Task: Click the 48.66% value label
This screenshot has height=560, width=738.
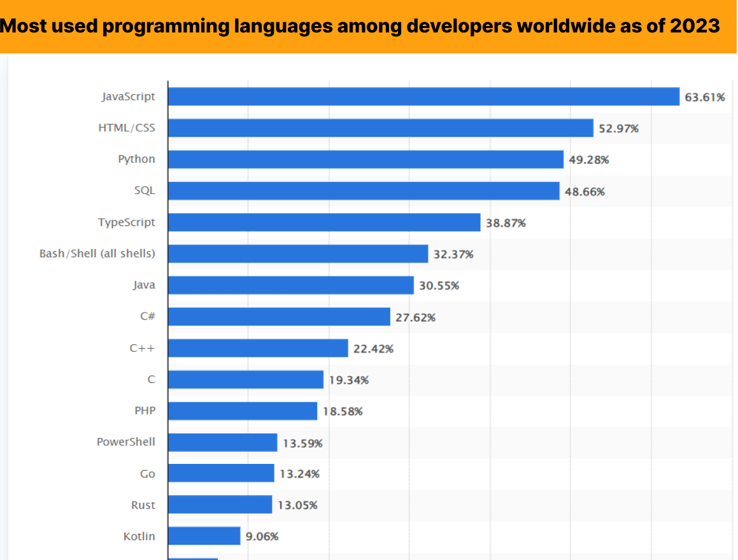Action: (585, 192)
